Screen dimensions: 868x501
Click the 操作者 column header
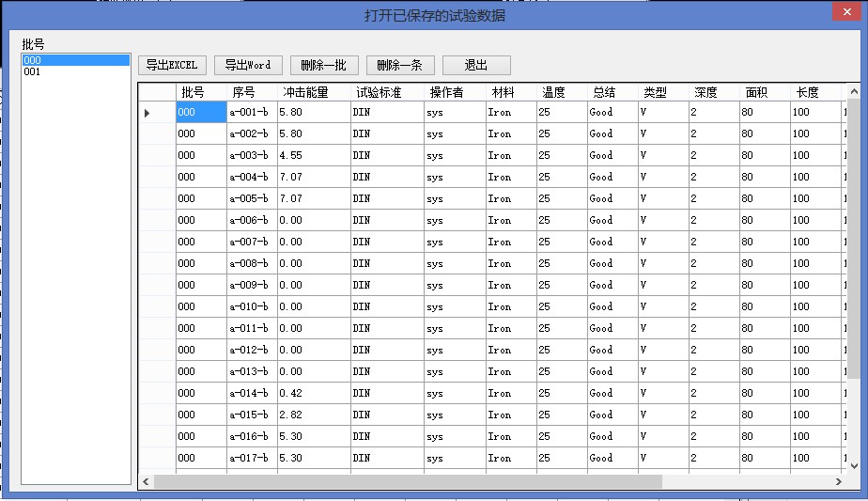[455, 92]
